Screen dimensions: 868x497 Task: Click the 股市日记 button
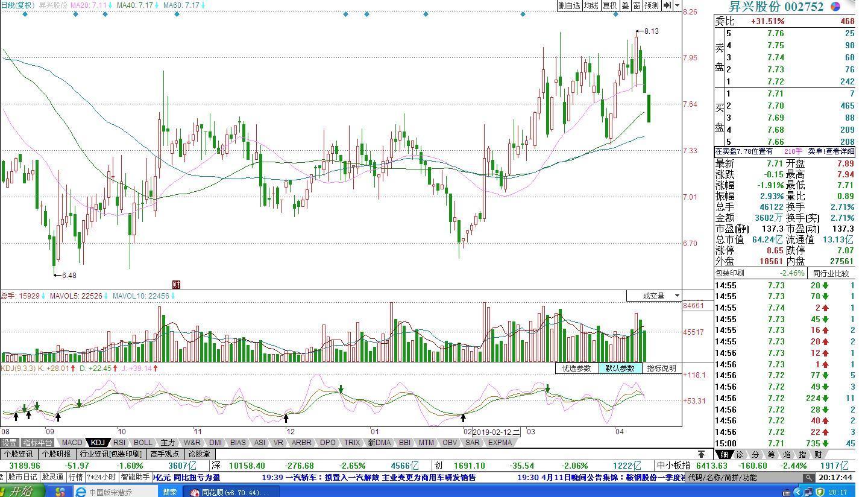click(23, 477)
